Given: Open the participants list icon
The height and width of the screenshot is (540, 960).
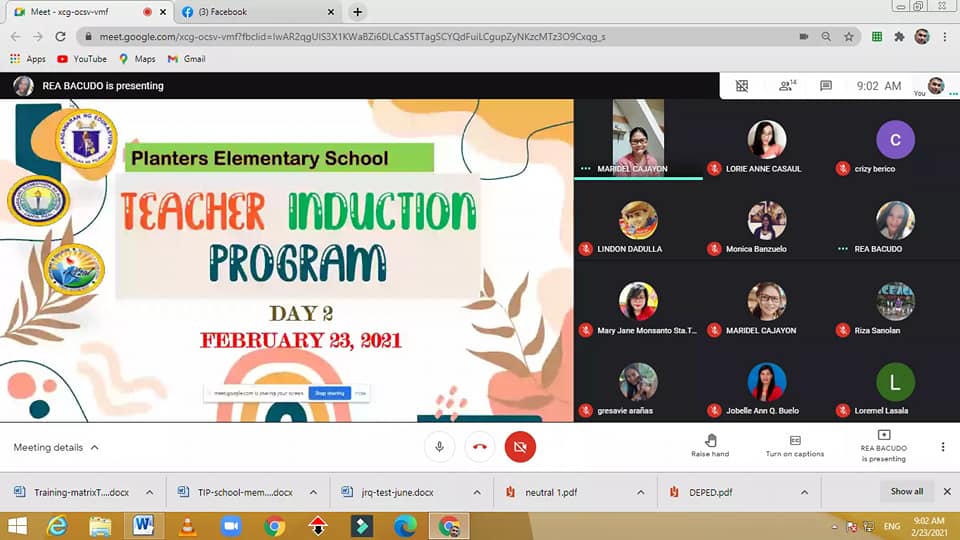Looking at the screenshot, I should pyautogui.click(x=787, y=86).
